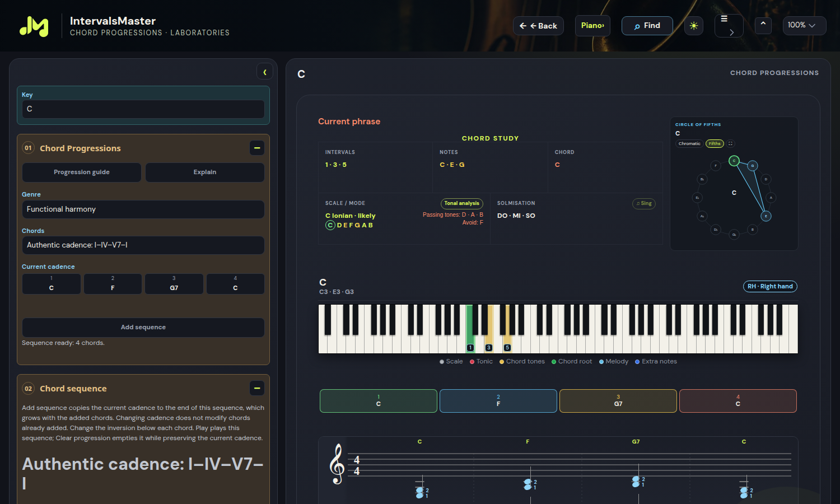Screen dimensions: 840x504
Task: Toggle the RH · Right hand pill
Action: tap(770, 286)
